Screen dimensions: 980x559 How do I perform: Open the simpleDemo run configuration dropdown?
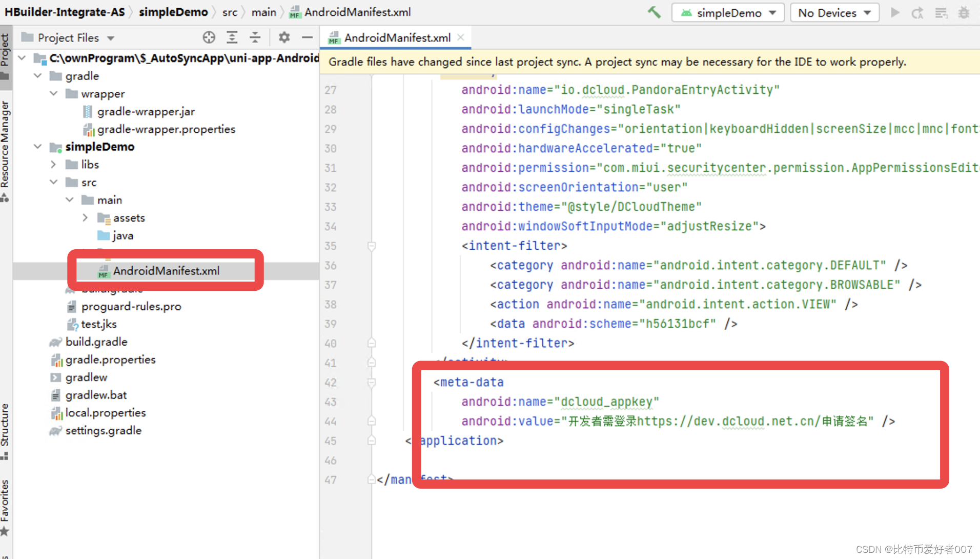(727, 12)
